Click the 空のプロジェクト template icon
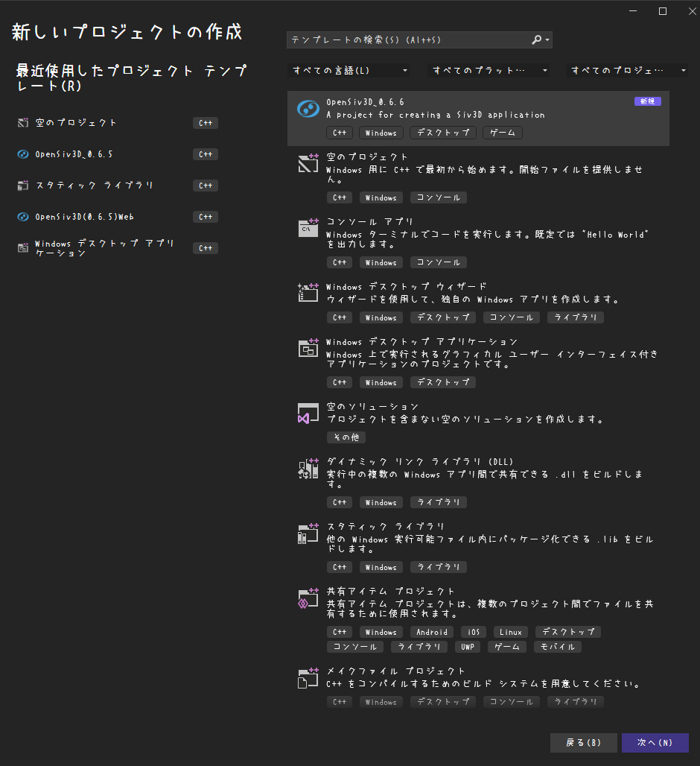The width and height of the screenshot is (700, 766). (308, 162)
